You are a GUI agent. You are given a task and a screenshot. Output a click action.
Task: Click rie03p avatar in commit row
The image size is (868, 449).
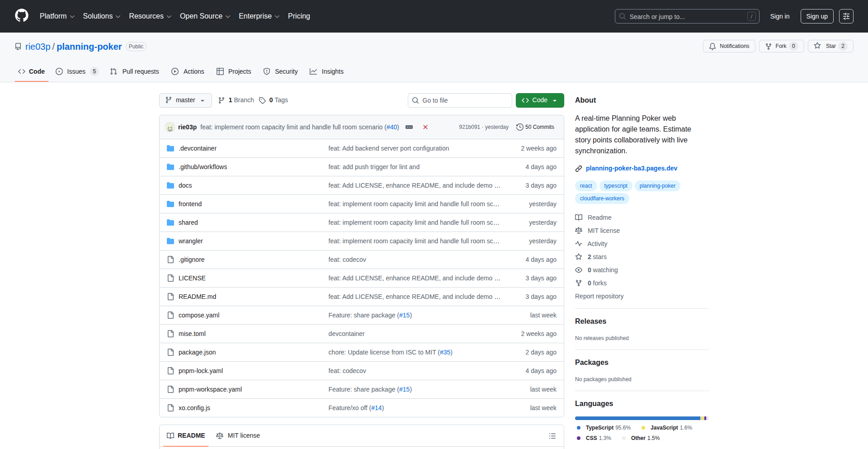click(x=170, y=127)
